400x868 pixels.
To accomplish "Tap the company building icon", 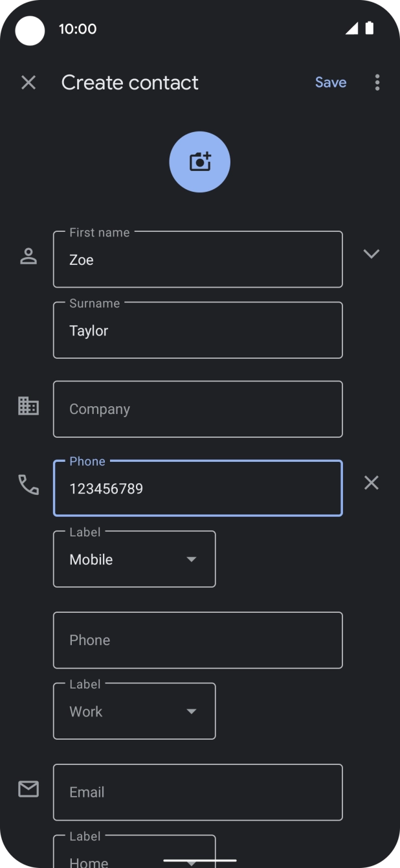I will click(x=28, y=406).
